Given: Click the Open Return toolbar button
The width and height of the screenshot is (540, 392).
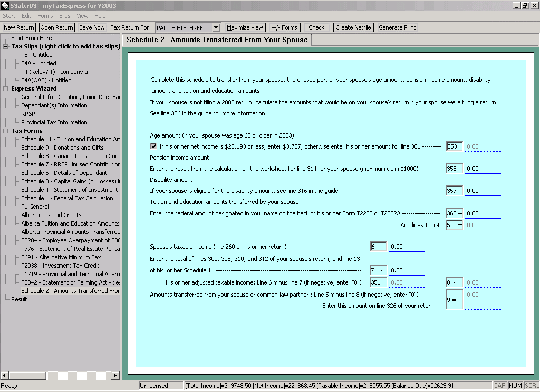Looking at the screenshot, I should tap(56, 27).
